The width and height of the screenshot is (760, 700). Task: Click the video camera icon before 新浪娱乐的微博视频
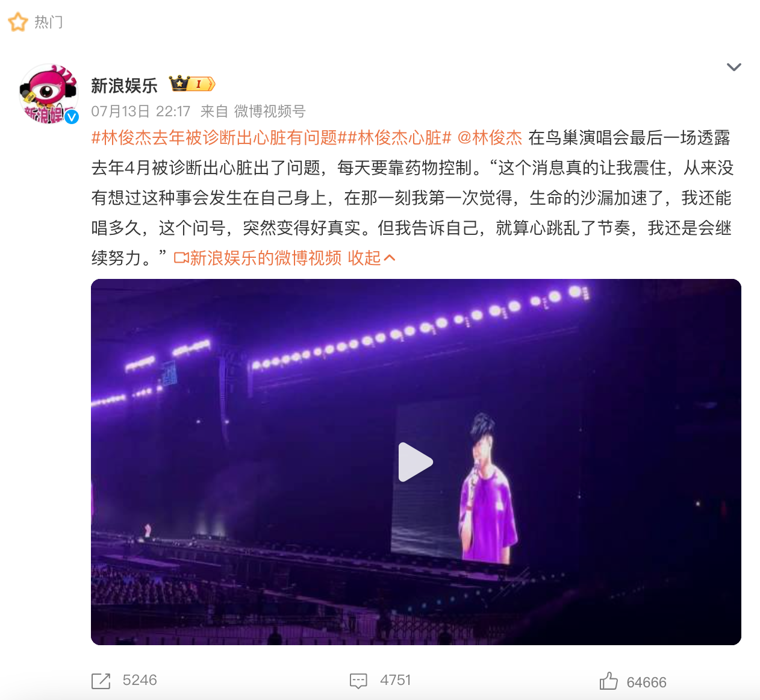pyautogui.click(x=181, y=258)
